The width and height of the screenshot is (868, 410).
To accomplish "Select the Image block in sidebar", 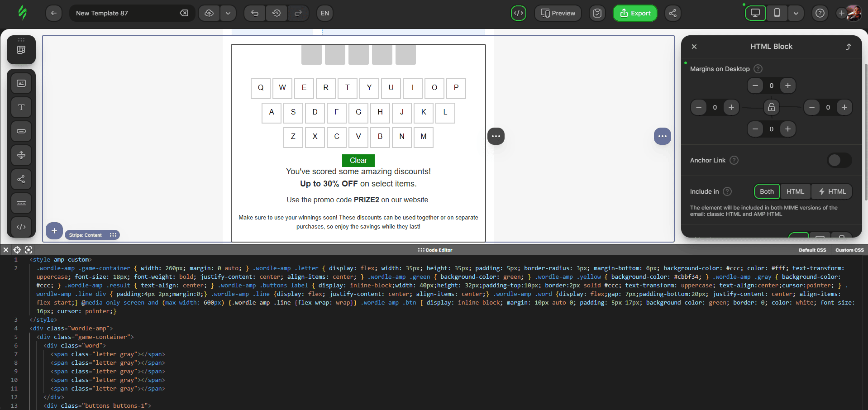I will click(21, 83).
